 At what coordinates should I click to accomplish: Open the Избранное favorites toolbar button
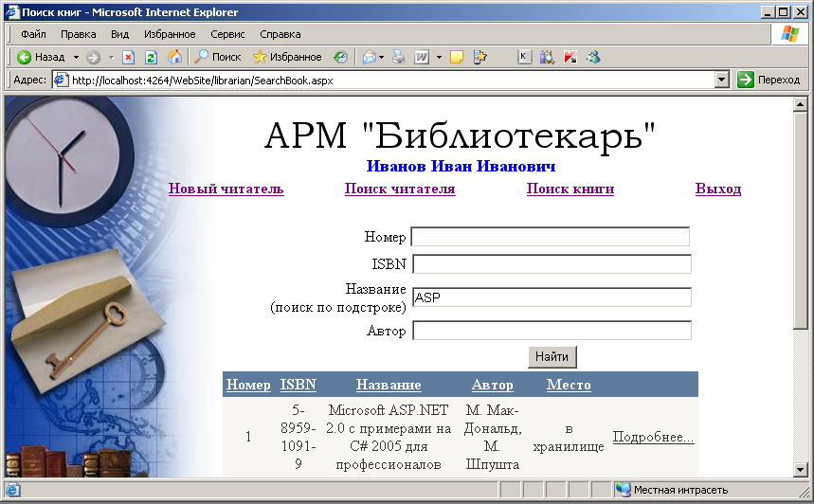tap(287, 57)
